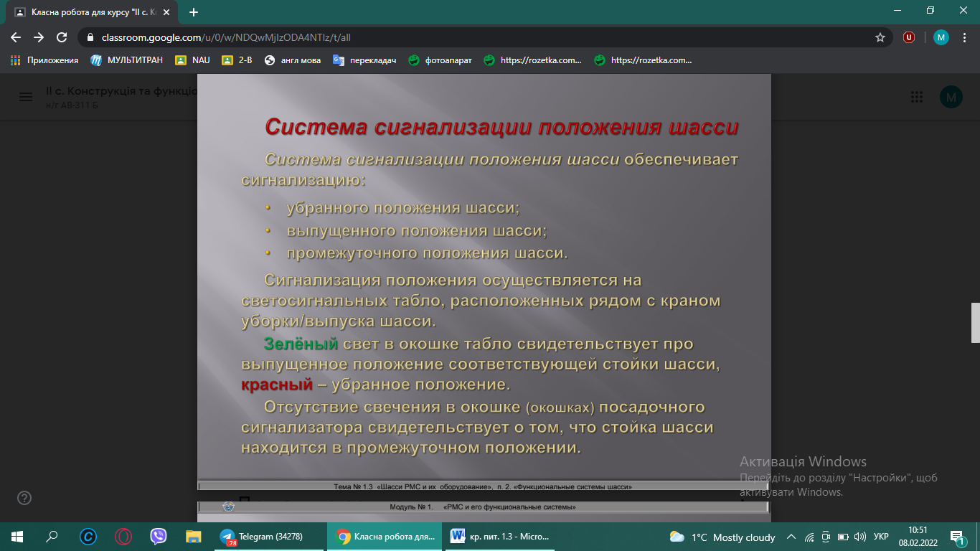980x551 pixels.
Task: Click the browser forward arrow
Action: [x=39, y=37]
